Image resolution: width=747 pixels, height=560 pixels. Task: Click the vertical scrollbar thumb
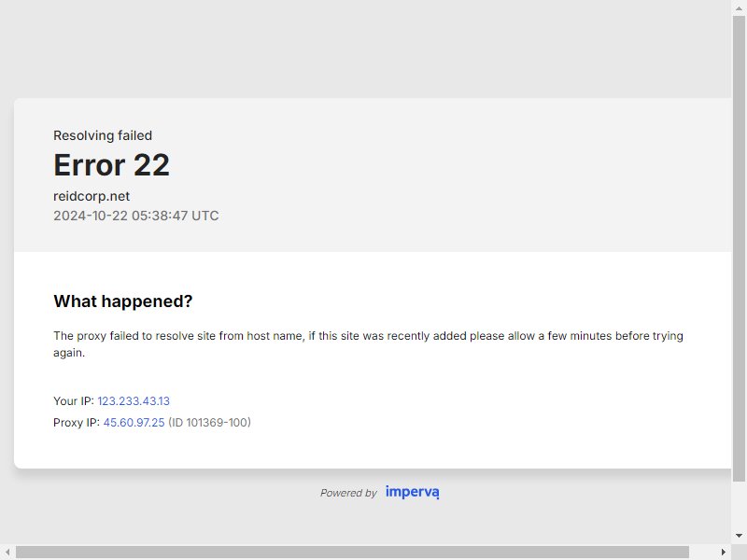739,248
